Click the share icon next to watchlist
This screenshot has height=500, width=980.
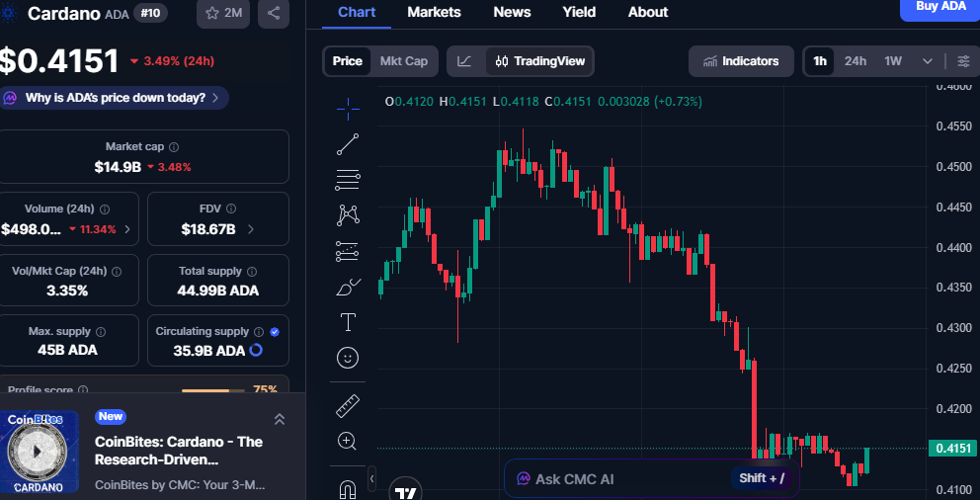(274, 13)
